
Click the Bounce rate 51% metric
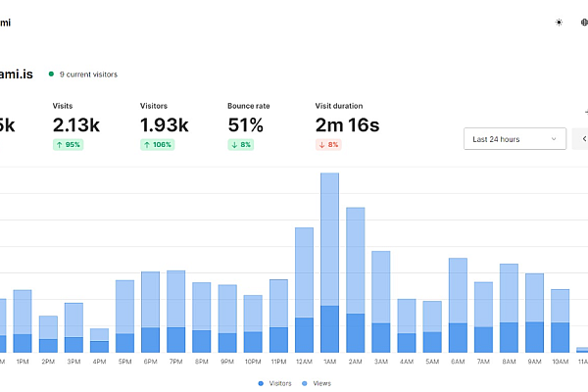point(245,124)
